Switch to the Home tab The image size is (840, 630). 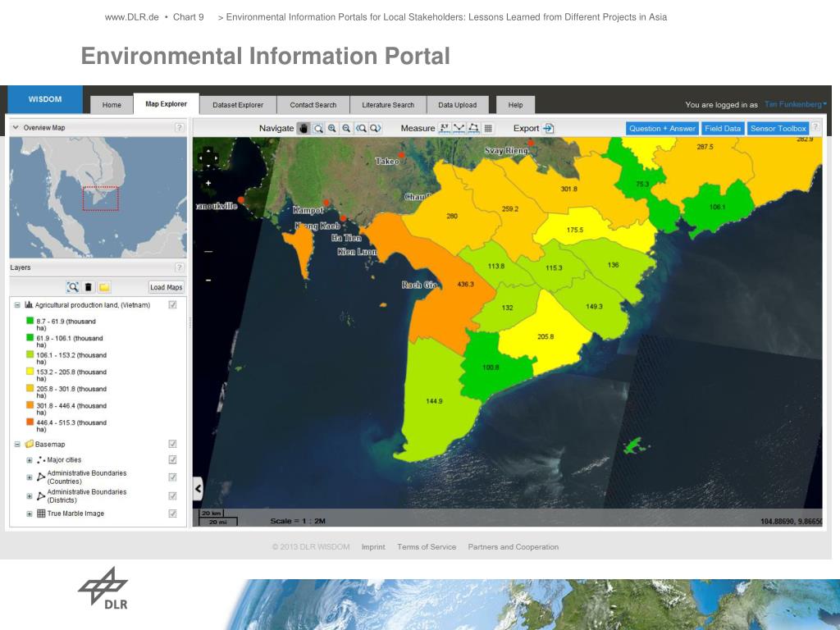pos(112,105)
